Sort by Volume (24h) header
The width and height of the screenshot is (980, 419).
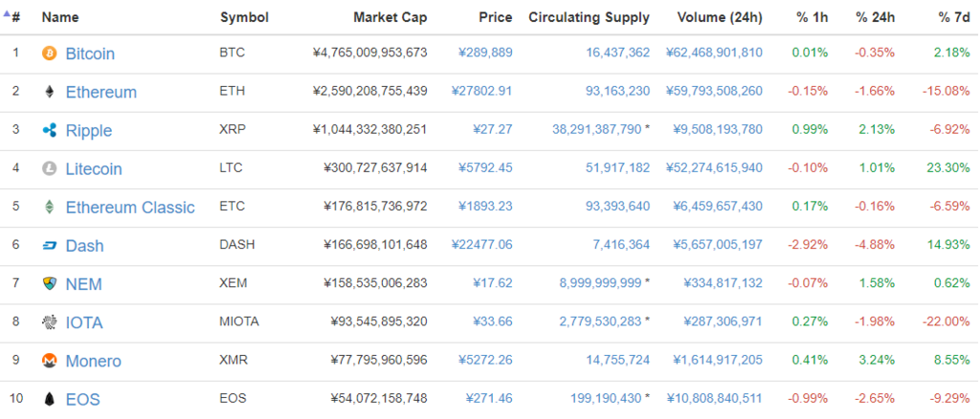(720, 17)
